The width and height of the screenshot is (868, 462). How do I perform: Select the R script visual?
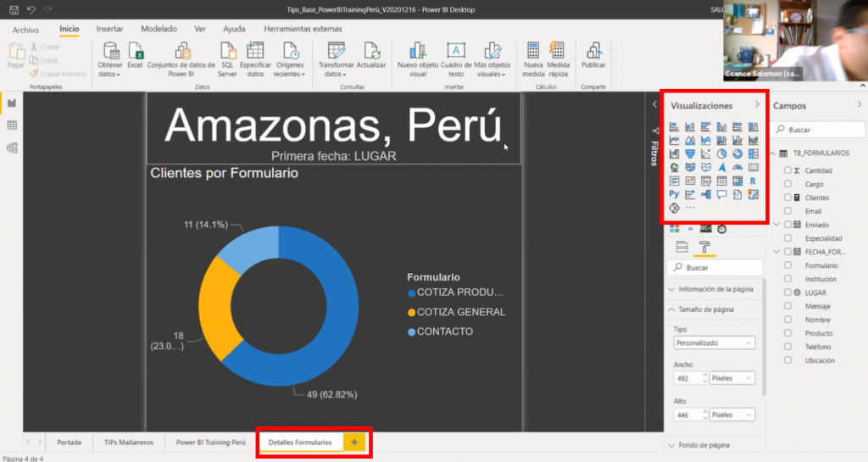(754, 181)
